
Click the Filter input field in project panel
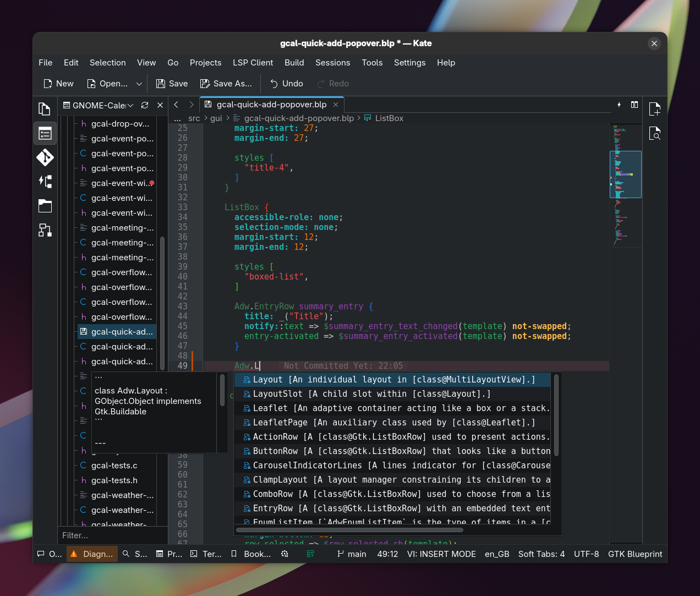tap(112, 535)
